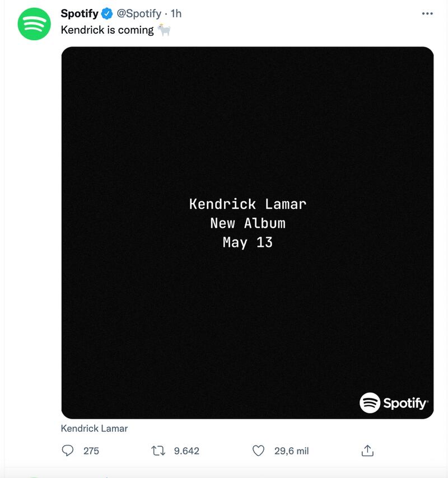The image size is (448, 478).
Task: Click the share upload icon
Action: click(x=367, y=451)
